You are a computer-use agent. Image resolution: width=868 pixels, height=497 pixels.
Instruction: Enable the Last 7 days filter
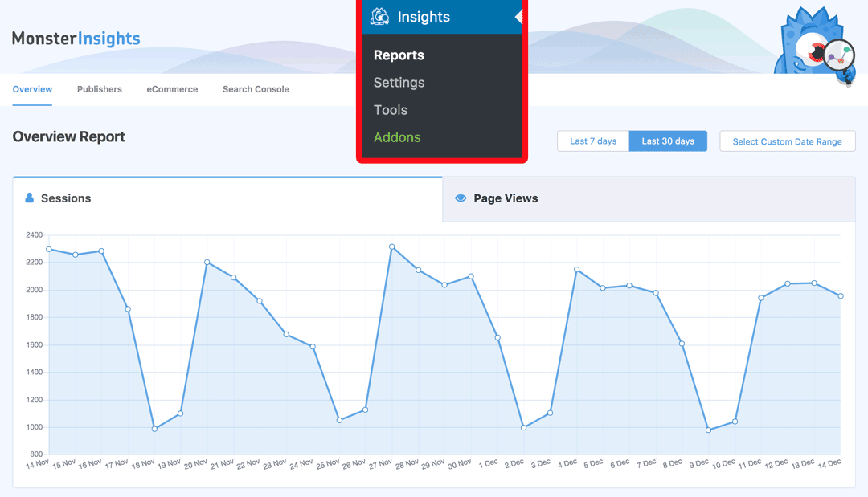coord(593,141)
